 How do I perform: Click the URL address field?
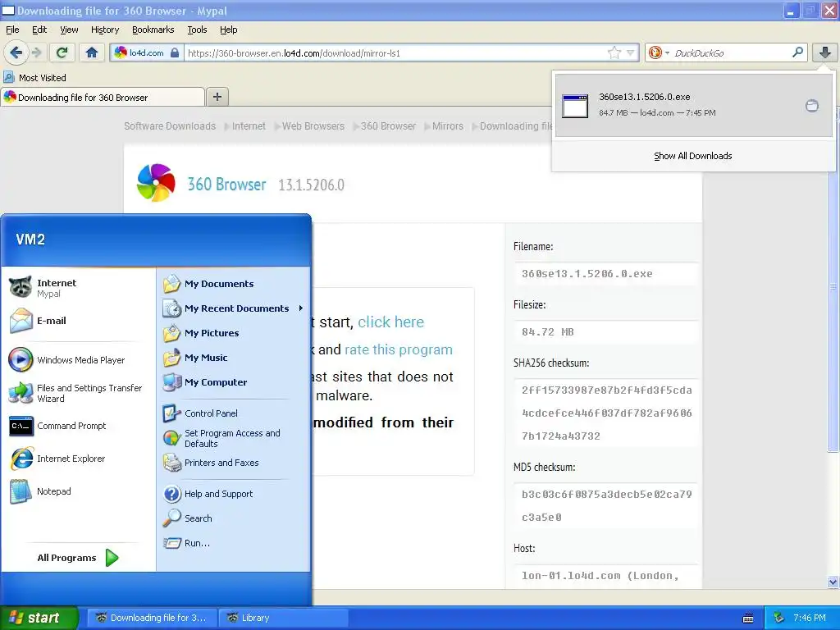coord(395,52)
